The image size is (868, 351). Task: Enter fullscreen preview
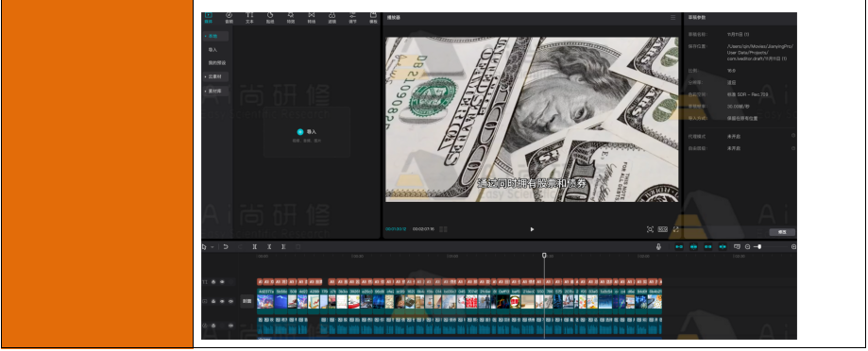(x=676, y=229)
